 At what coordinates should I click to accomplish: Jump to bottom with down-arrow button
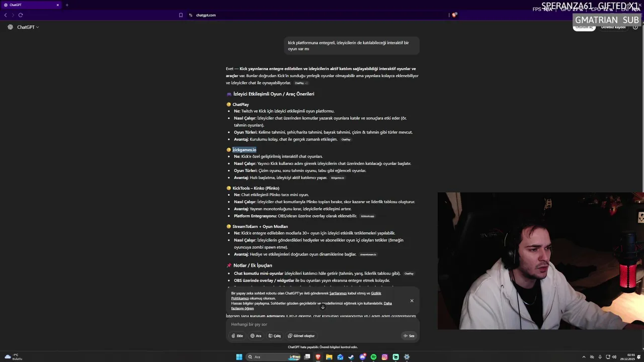click(323, 306)
